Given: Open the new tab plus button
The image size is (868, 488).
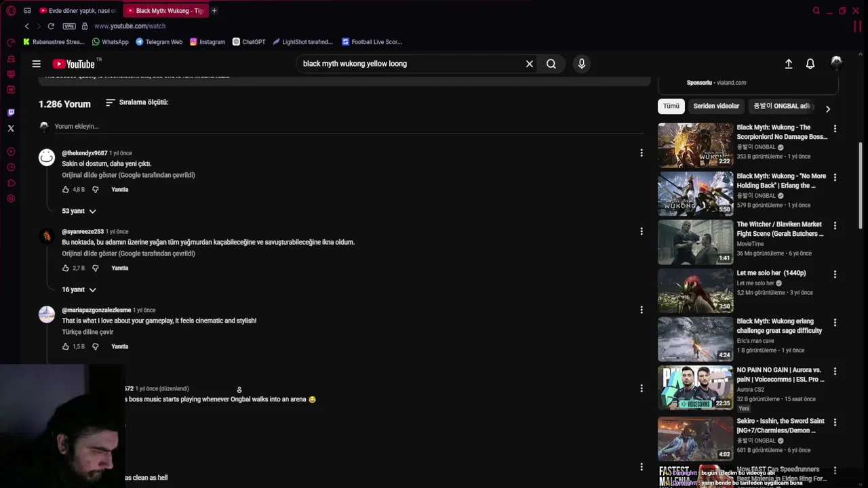Looking at the screenshot, I should coord(214,11).
